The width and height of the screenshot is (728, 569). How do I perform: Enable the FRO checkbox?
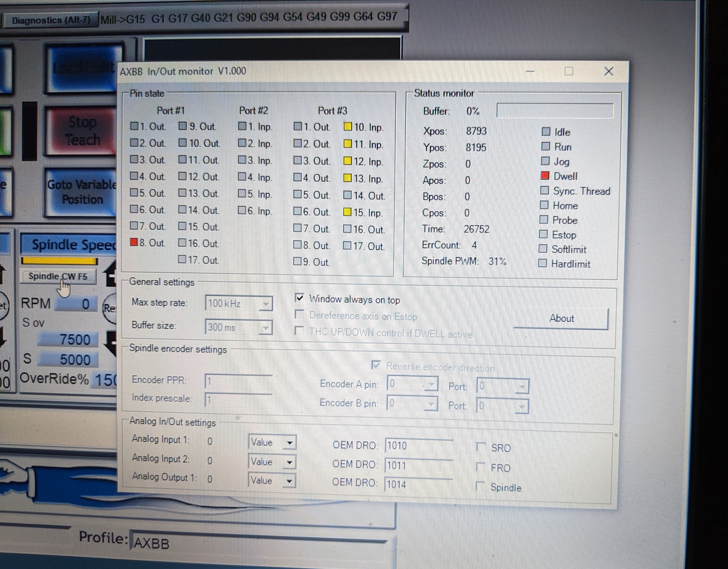[x=480, y=467]
